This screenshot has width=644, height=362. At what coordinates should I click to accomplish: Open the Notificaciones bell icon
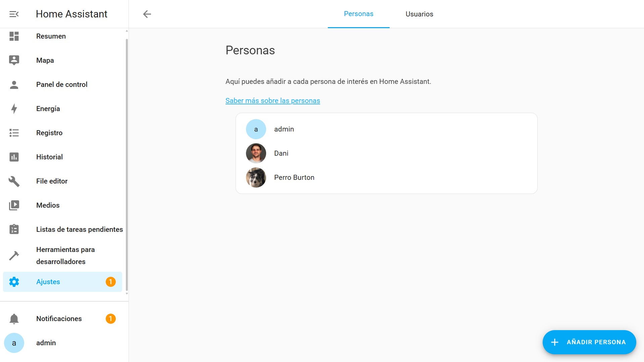pyautogui.click(x=14, y=319)
